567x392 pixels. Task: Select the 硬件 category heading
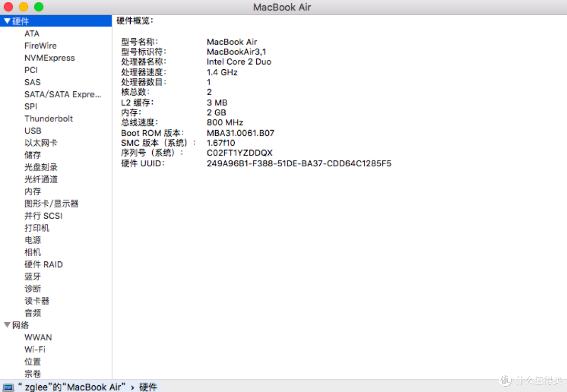pyautogui.click(x=20, y=22)
